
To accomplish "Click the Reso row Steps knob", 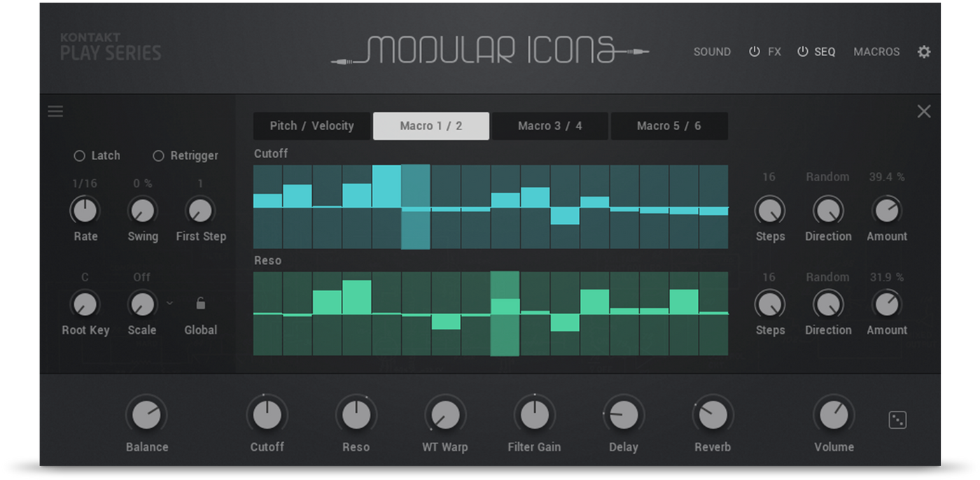I will (x=769, y=304).
